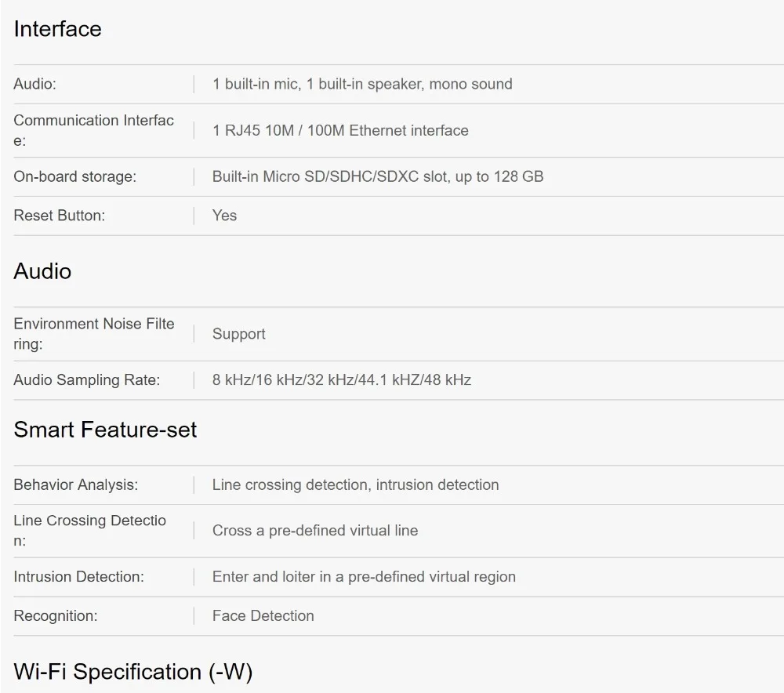Image resolution: width=784 pixels, height=693 pixels.
Task: Click the Interface section heading
Action: [x=57, y=29]
